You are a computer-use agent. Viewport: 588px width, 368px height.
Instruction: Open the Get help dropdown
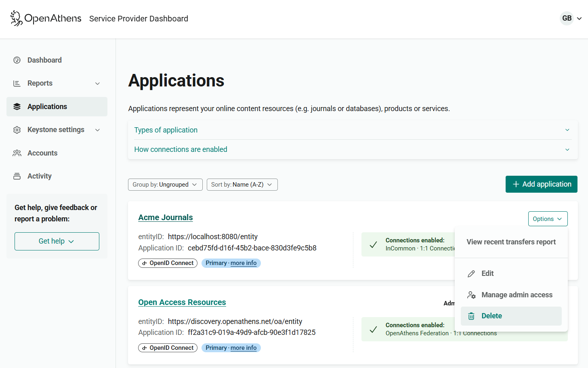pos(57,241)
